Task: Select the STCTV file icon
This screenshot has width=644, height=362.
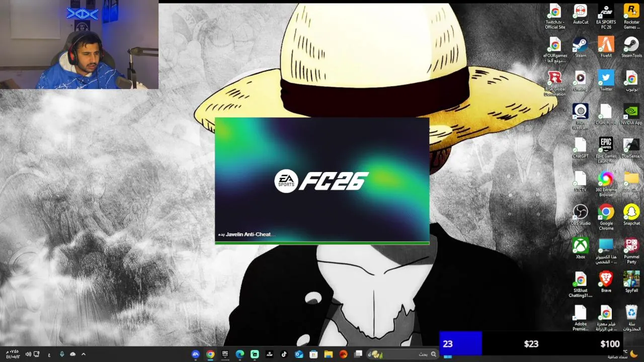Action: (581, 182)
